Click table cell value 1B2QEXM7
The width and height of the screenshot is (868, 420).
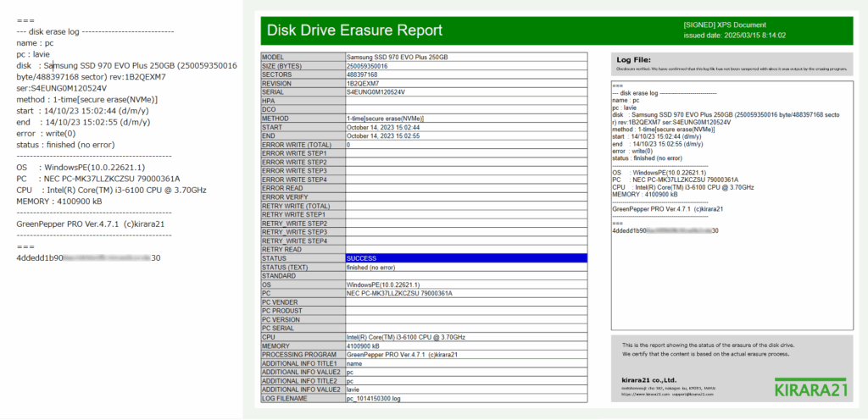363,84
